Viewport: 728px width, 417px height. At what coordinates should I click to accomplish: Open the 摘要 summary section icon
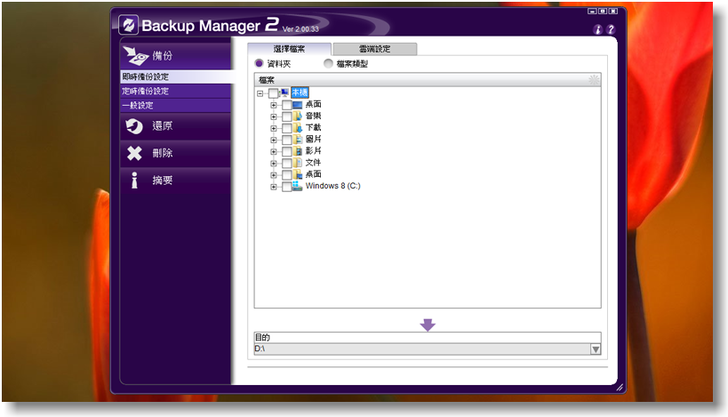point(135,180)
